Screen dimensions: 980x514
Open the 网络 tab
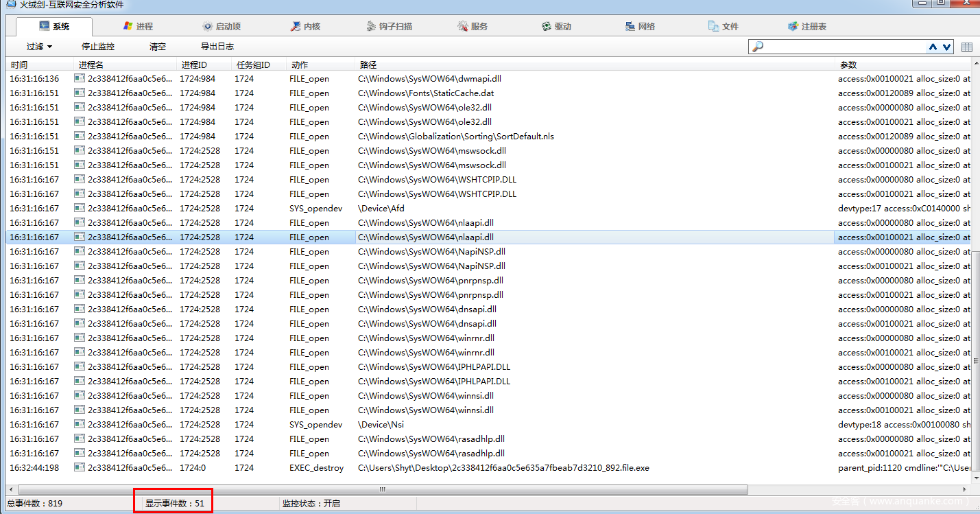[639, 27]
